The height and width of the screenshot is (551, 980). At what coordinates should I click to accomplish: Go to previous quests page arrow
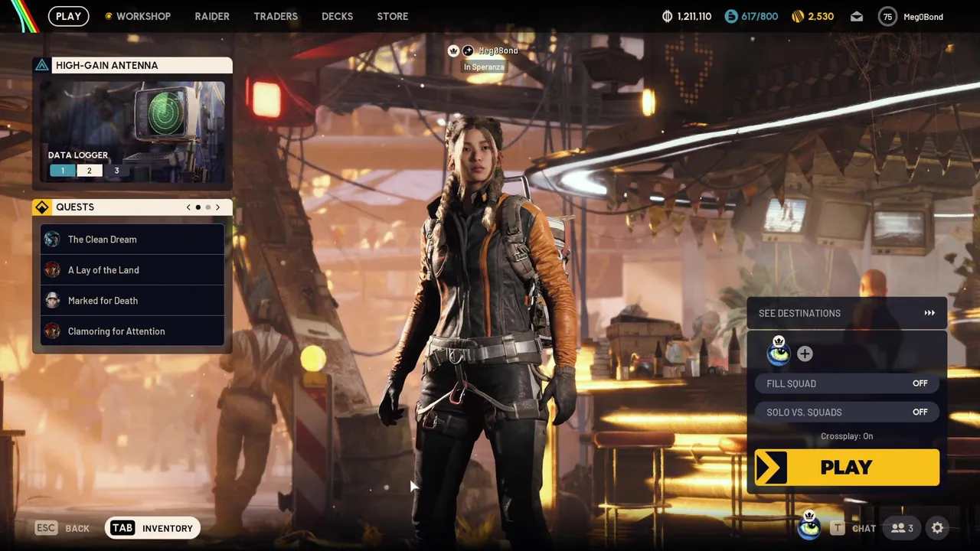(x=188, y=207)
